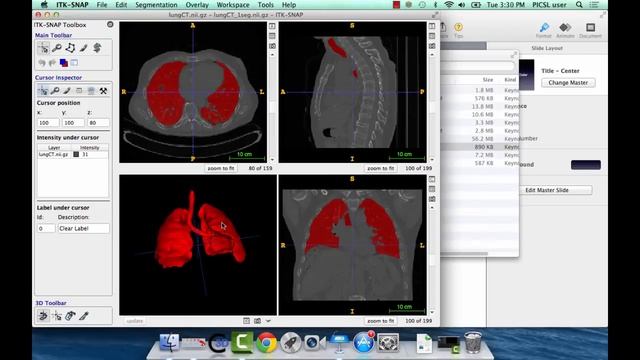
Task: Select the Zoom/Pan magnifier tool in Main Toolbar
Action: 57,48
